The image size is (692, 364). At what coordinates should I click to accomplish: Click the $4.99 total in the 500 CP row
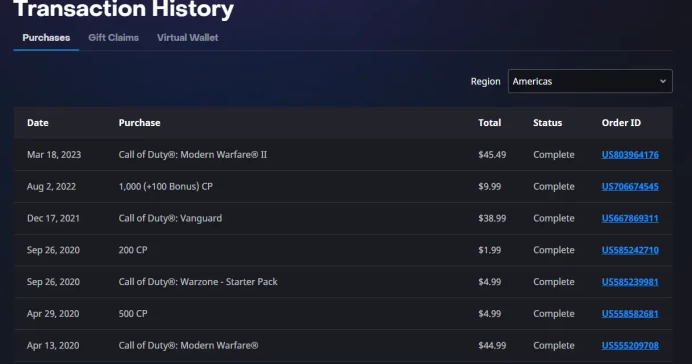tap(489, 314)
